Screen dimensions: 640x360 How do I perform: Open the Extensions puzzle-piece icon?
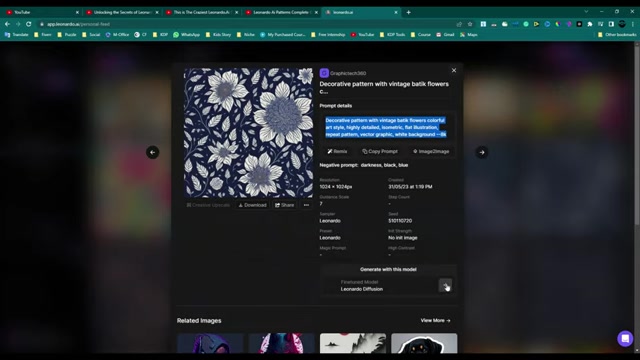point(590,24)
